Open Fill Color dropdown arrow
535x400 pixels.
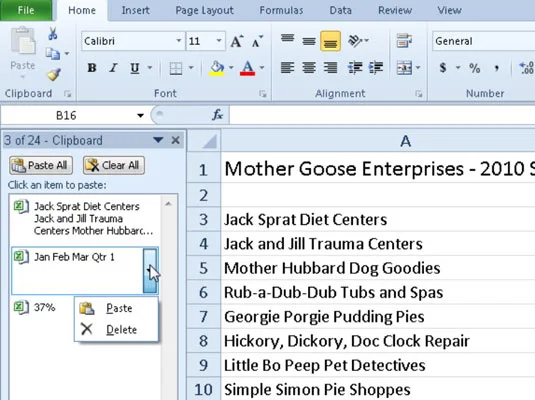coord(231,68)
